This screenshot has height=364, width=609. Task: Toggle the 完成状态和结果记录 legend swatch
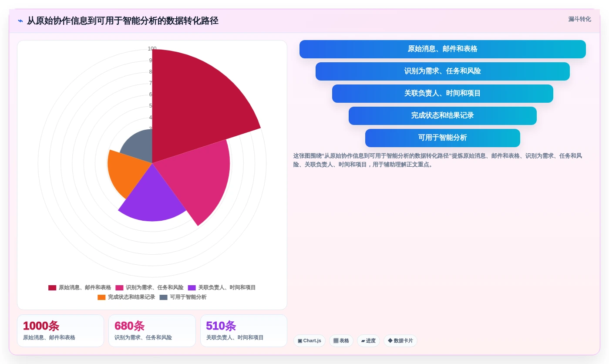pyautogui.click(x=101, y=297)
